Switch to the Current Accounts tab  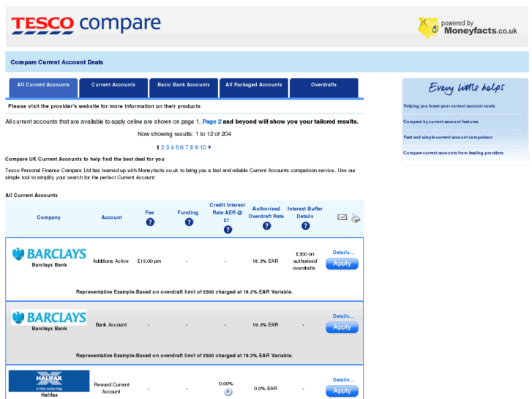pos(113,88)
